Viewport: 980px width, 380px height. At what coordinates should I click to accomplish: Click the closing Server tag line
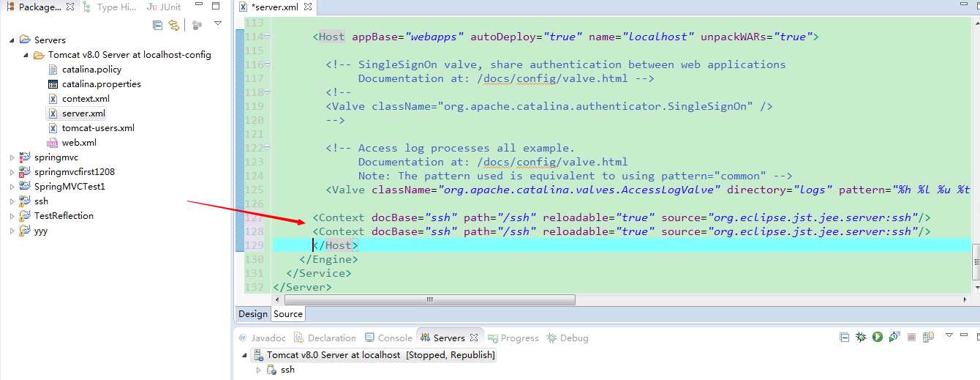(x=302, y=287)
